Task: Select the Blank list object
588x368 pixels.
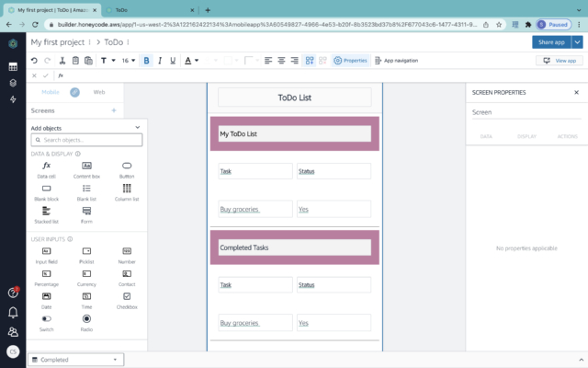Action: pyautogui.click(x=86, y=192)
